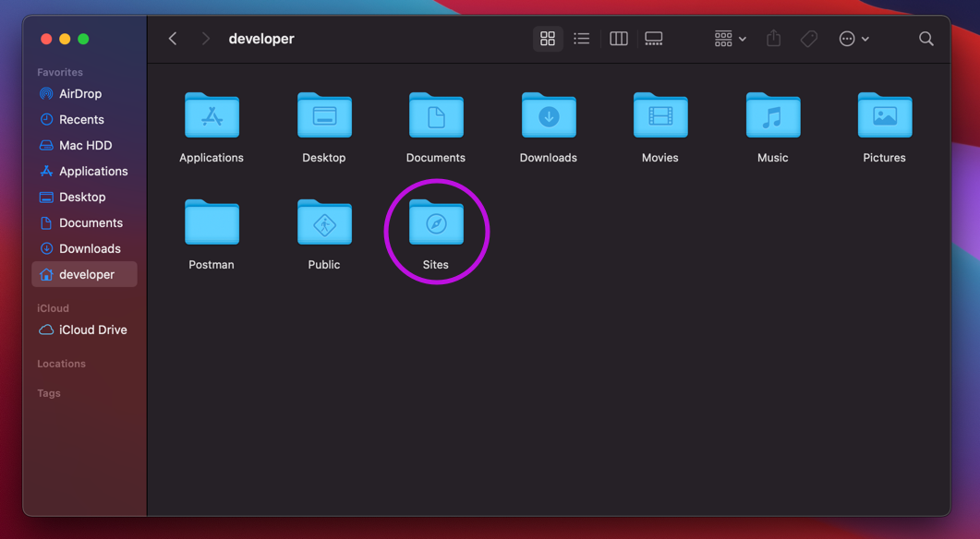Image resolution: width=980 pixels, height=539 pixels.
Task: Select developer home in the sidebar
Action: [x=84, y=274]
